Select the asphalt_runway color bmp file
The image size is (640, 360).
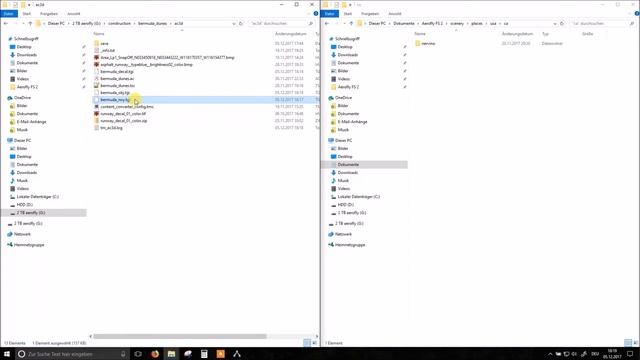click(146, 64)
